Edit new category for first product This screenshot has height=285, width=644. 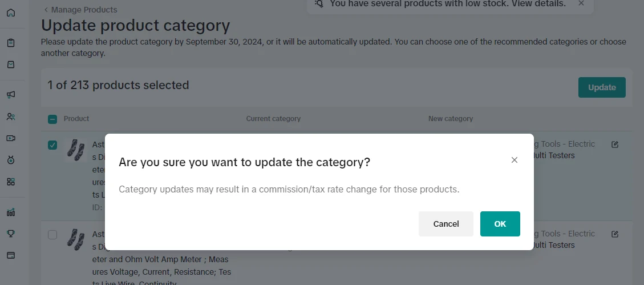point(615,144)
